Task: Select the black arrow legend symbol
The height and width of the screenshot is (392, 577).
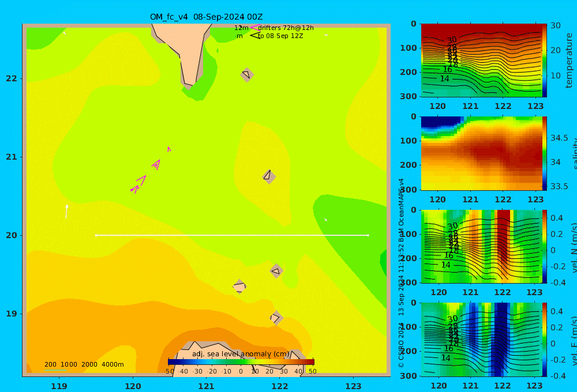Action: pyautogui.click(x=255, y=36)
